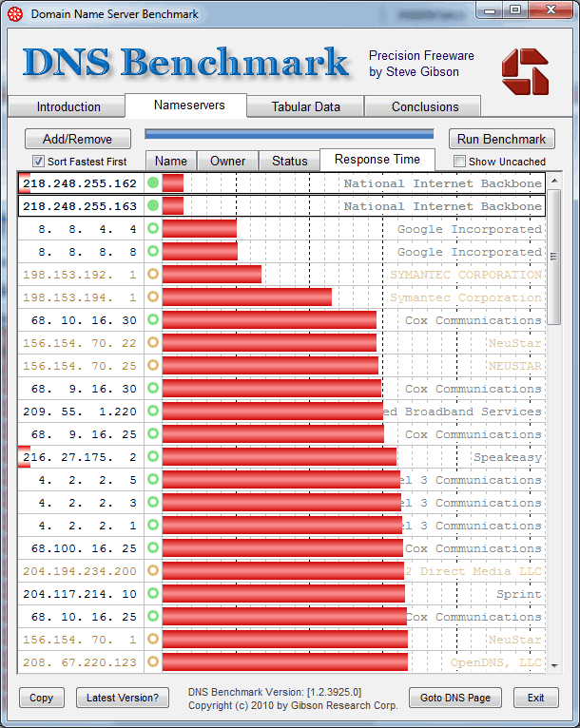Switch to Owner column view
The width and height of the screenshot is (580, 728).
[x=227, y=161]
